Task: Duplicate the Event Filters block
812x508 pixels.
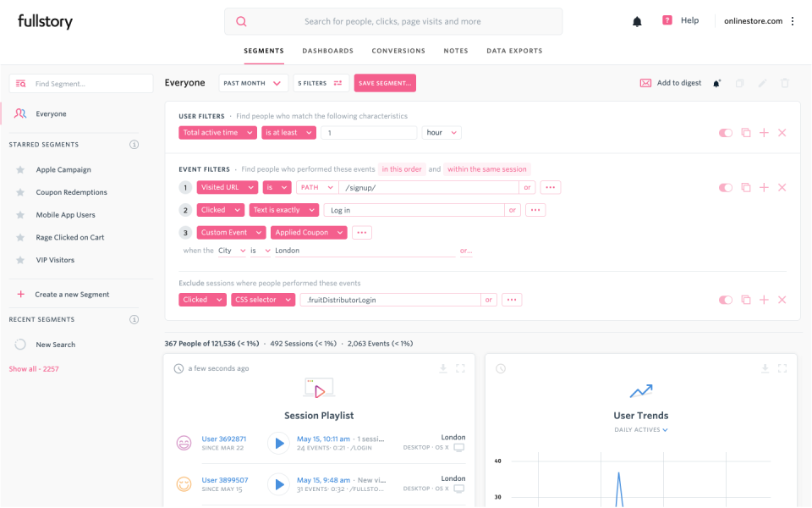Action: (x=745, y=187)
